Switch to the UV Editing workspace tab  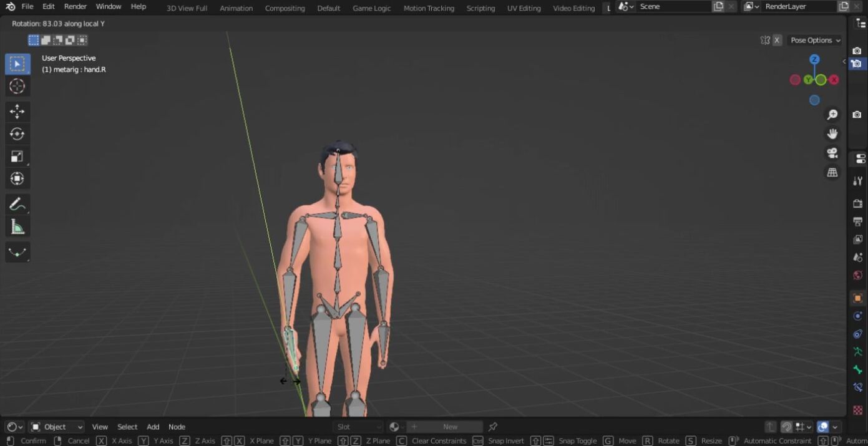(524, 8)
